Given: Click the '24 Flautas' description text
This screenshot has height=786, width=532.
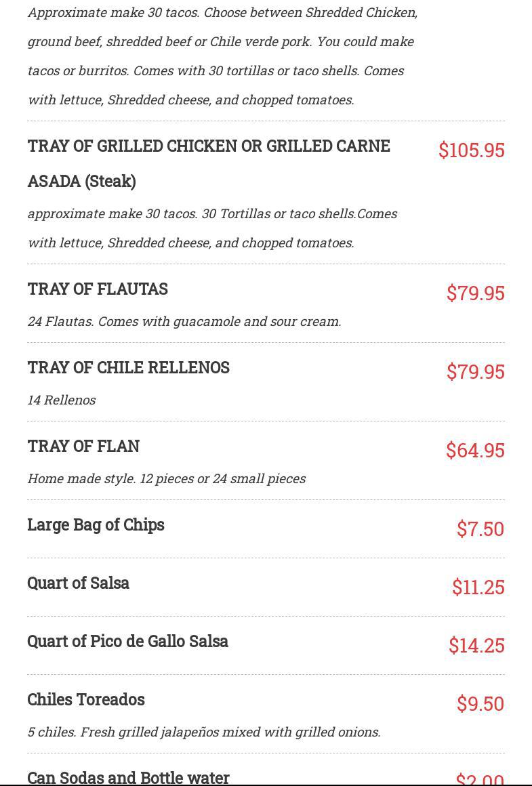Looking at the screenshot, I should (x=184, y=321).
